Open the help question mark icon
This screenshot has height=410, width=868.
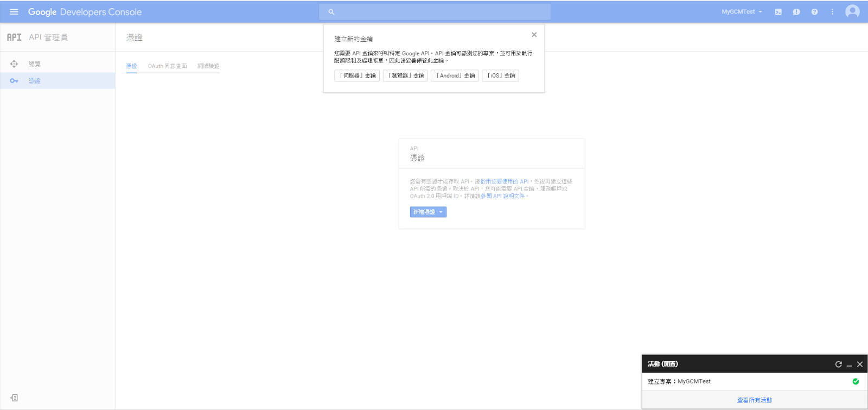click(x=814, y=12)
